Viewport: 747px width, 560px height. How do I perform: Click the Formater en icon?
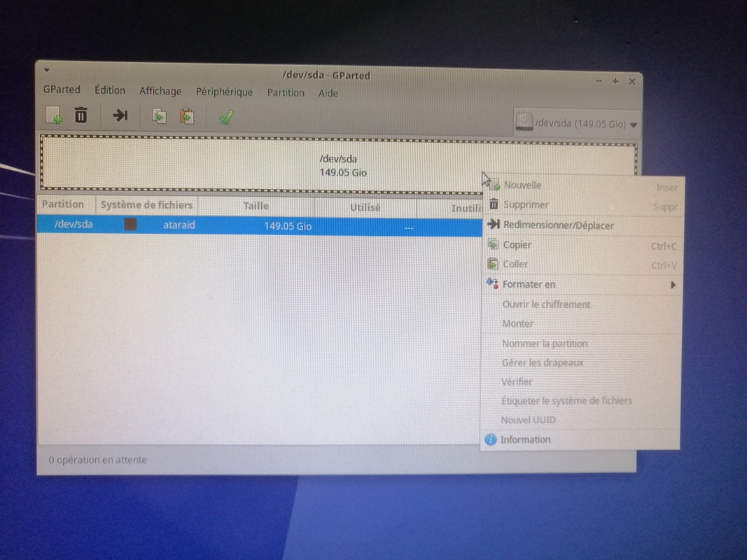tap(492, 283)
